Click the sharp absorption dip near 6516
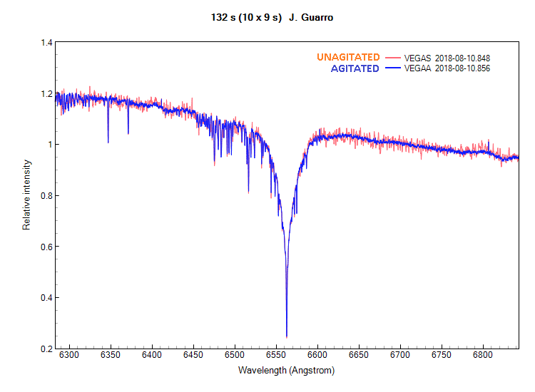The image size is (535, 392). 248,190
